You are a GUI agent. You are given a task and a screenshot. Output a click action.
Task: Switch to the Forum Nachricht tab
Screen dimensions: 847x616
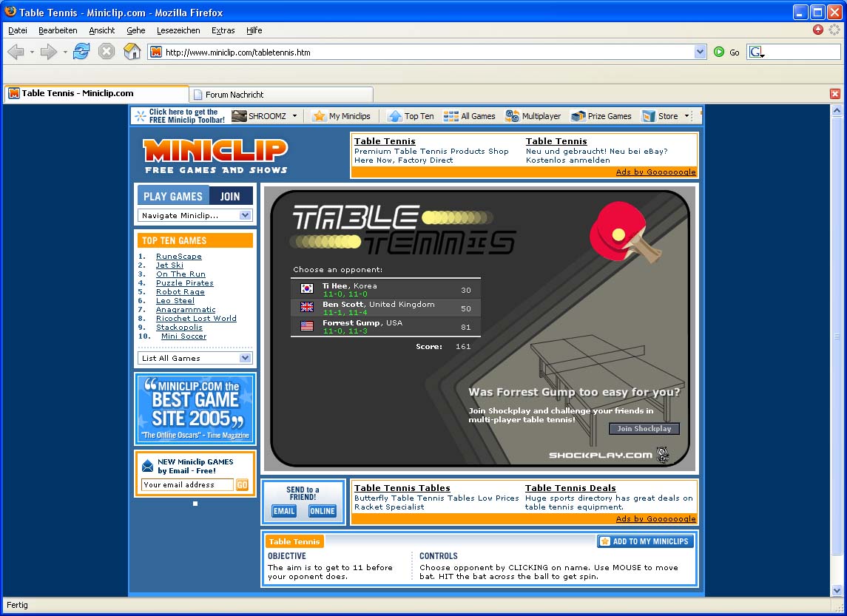(281, 95)
